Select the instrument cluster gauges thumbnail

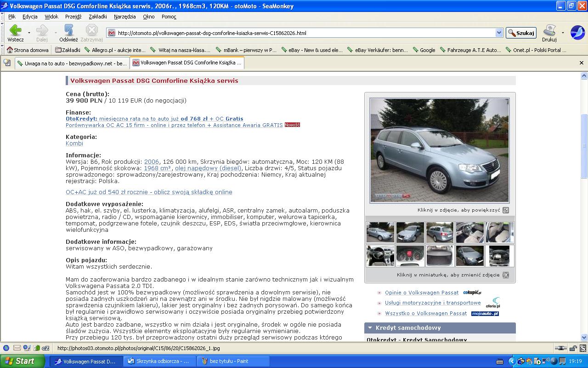(x=410, y=256)
